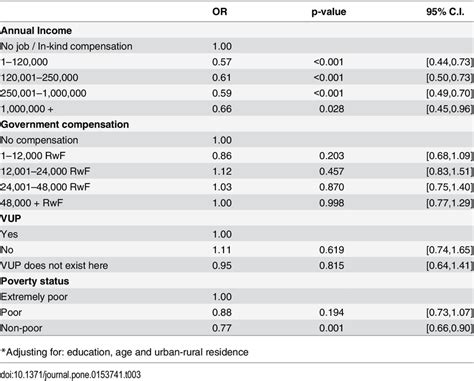Select the No job / In-kind compensation row

[237, 46]
